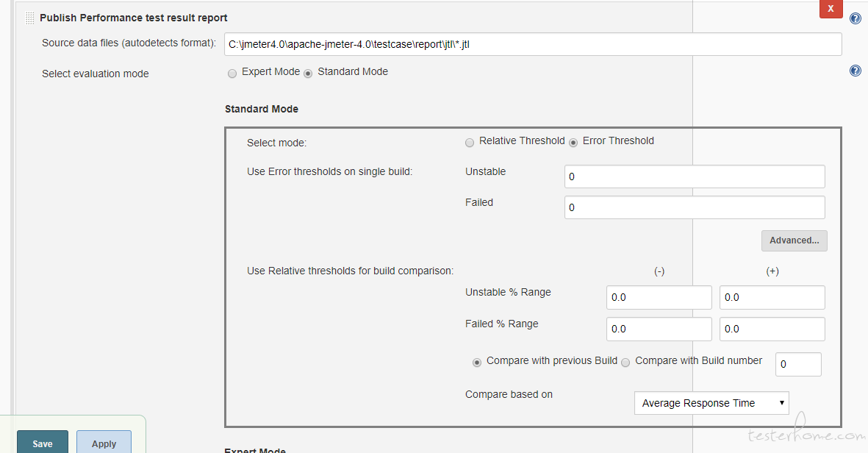Viewport: 868px width, 453px height.
Task: Expand the Advanced... settings
Action: 794,240
